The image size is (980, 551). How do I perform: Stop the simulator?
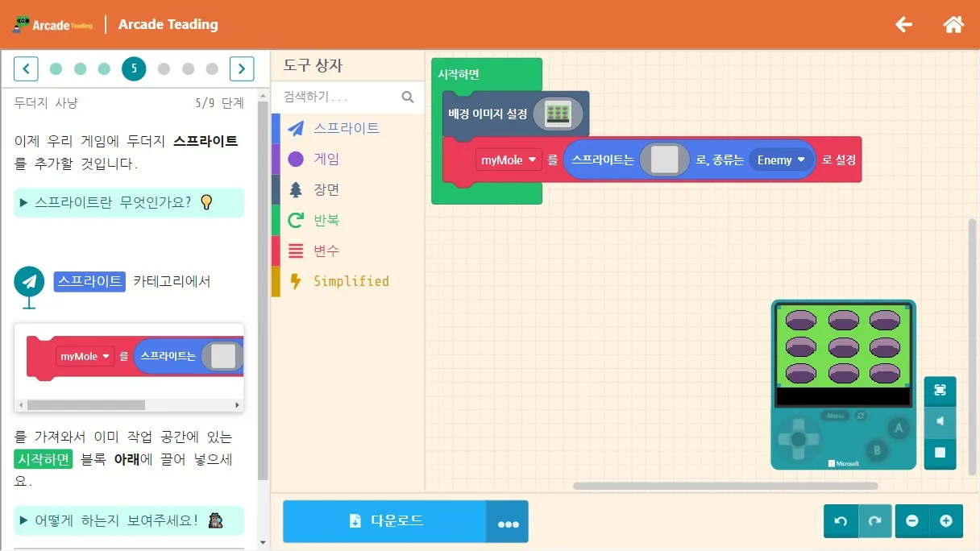pos(940,453)
